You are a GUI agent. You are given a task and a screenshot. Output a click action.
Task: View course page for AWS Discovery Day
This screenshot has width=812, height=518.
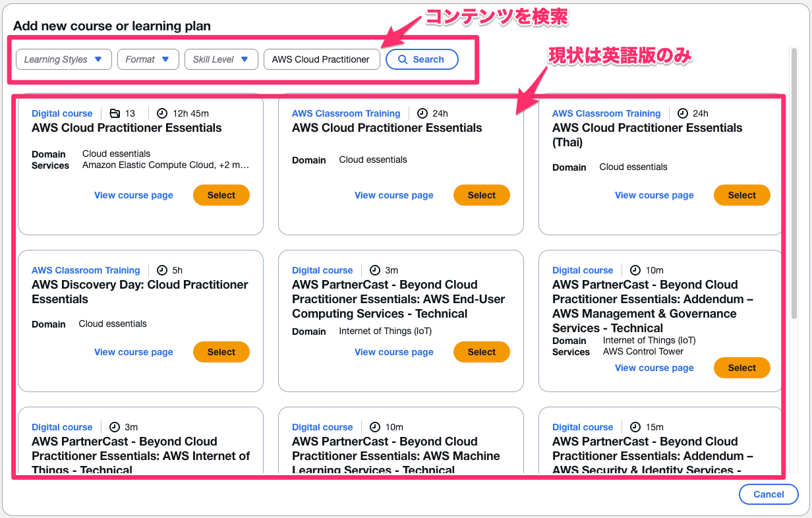[134, 352]
